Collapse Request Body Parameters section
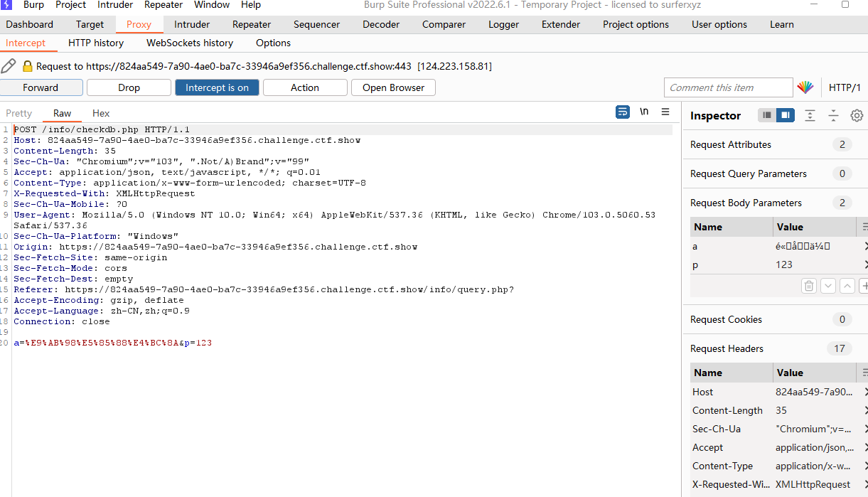The width and height of the screenshot is (868, 497). click(x=776, y=203)
